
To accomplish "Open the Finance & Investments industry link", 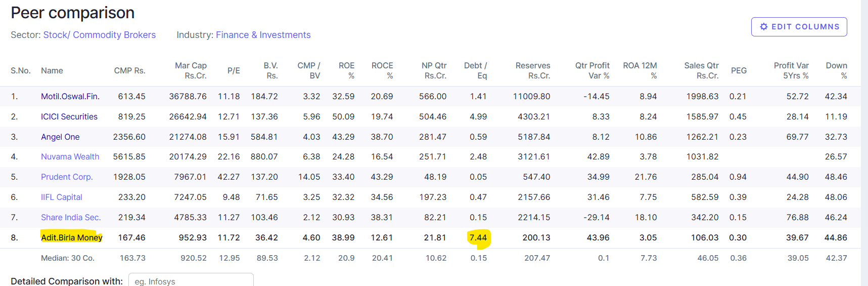I will (x=263, y=35).
